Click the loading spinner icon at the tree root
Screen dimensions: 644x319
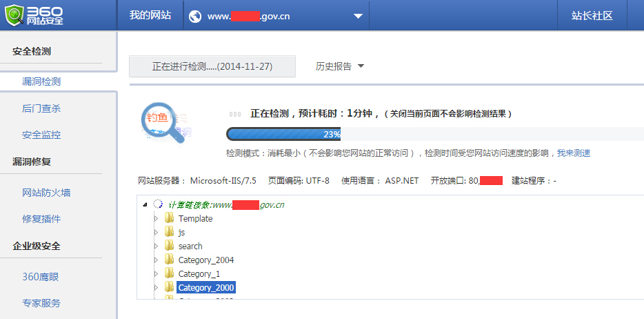click(x=158, y=204)
